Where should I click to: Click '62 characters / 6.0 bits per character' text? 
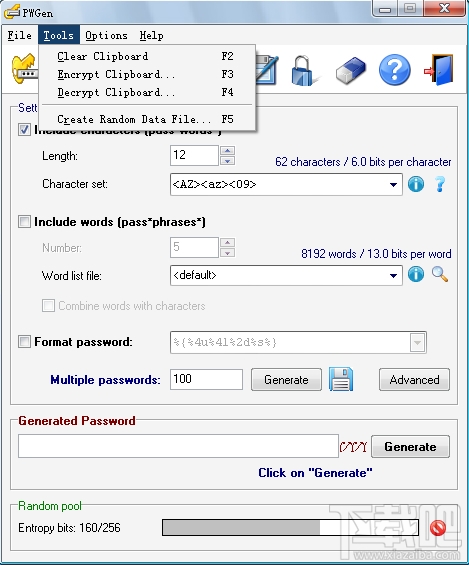pos(363,162)
